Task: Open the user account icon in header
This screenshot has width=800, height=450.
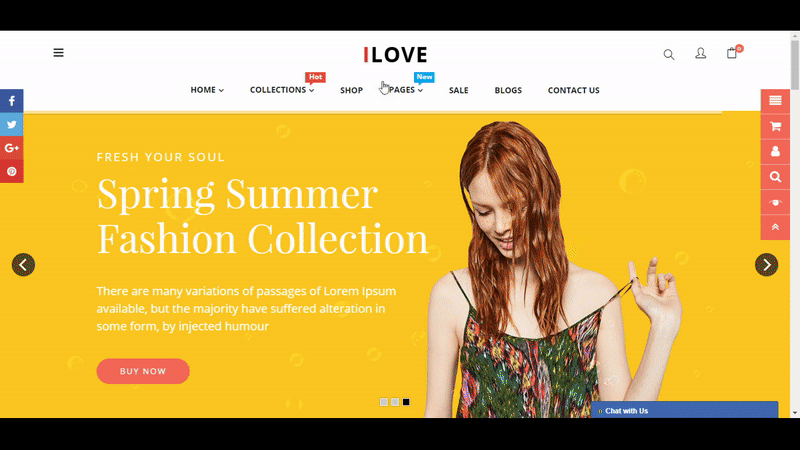Action: tap(701, 54)
